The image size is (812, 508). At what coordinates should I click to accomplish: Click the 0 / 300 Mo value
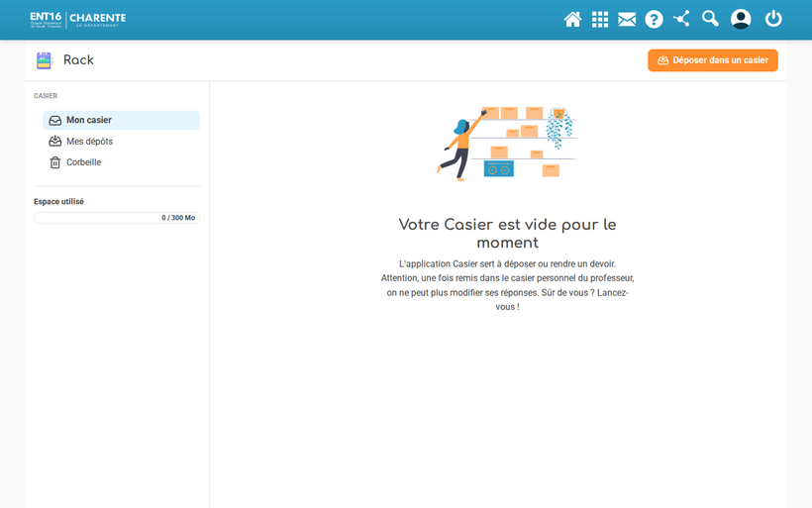[x=178, y=218]
